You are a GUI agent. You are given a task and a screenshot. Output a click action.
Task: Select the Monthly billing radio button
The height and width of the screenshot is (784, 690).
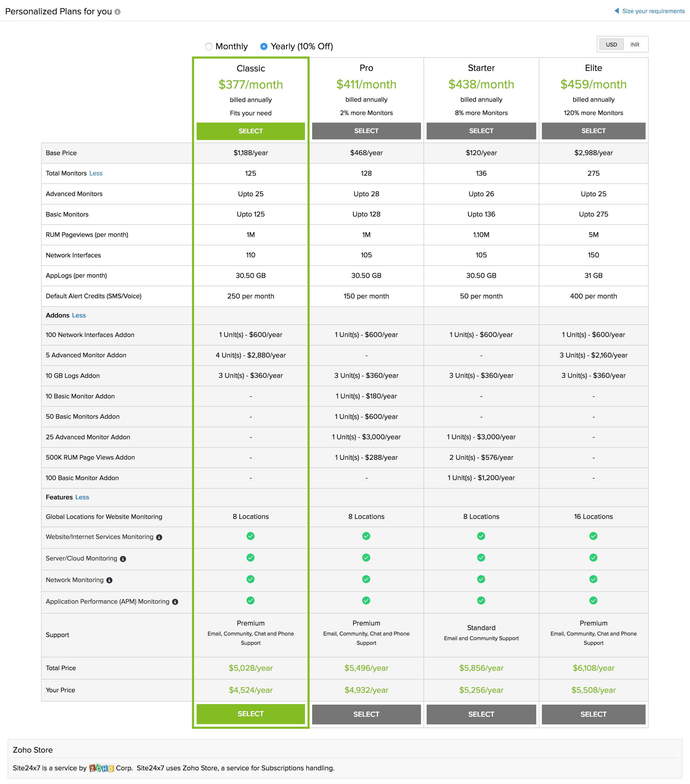(208, 46)
